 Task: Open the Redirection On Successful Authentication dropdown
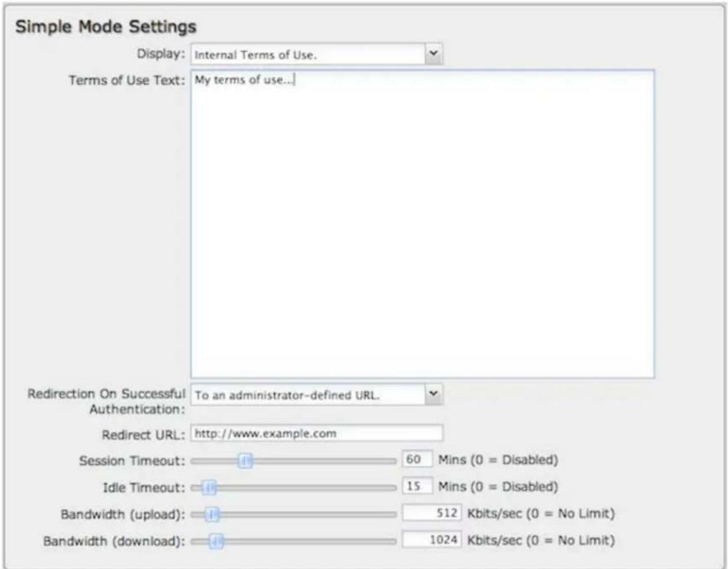316,395
